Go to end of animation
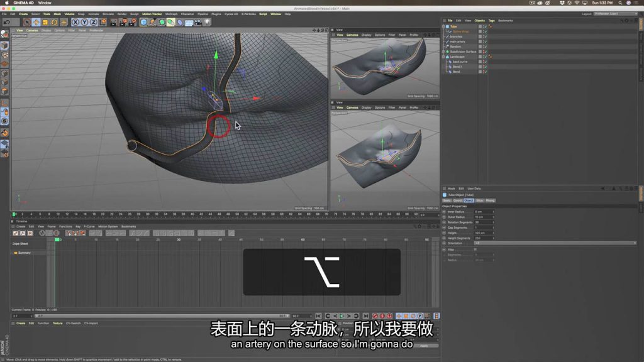The height and width of the screenshot is (362, 644). (x=365, y=316)
